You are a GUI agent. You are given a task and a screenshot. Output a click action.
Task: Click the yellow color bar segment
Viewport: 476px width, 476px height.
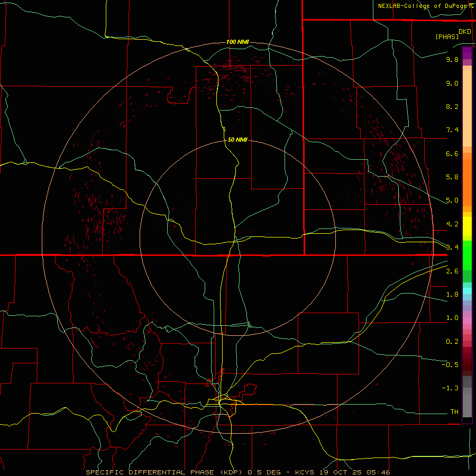[467, 226]
